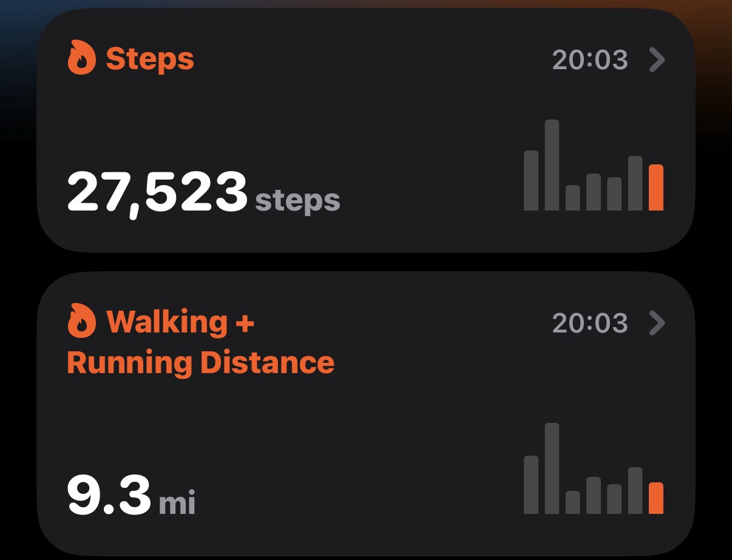
Task: Click the tallest bar in distance chart
Action: [x=552, y=468]
